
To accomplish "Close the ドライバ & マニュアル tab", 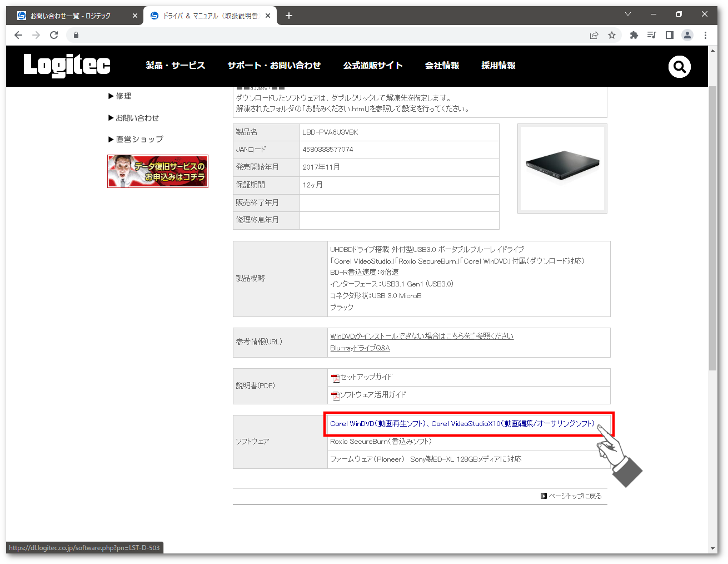I will 268,16.
